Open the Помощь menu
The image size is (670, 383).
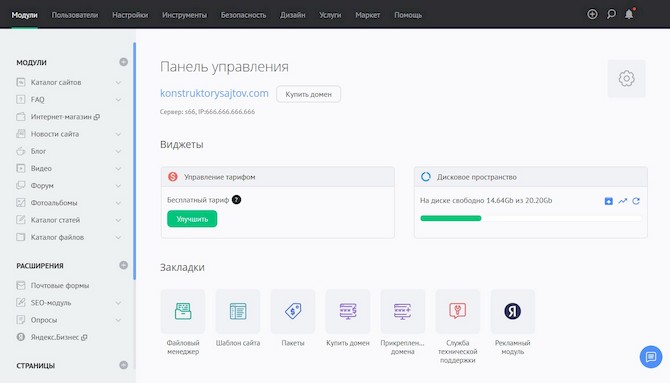pos(408,15)
